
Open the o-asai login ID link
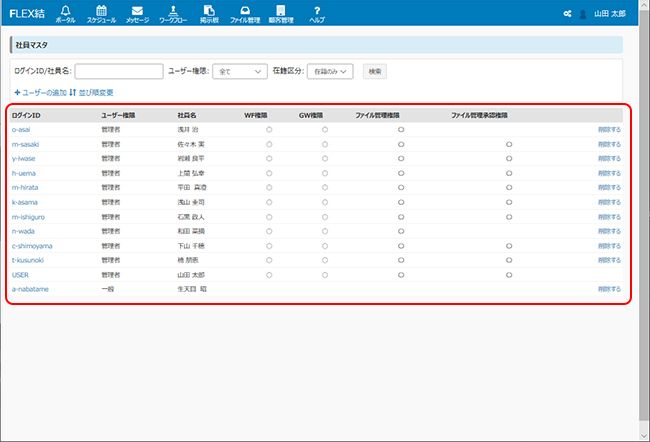pos(21,130)
